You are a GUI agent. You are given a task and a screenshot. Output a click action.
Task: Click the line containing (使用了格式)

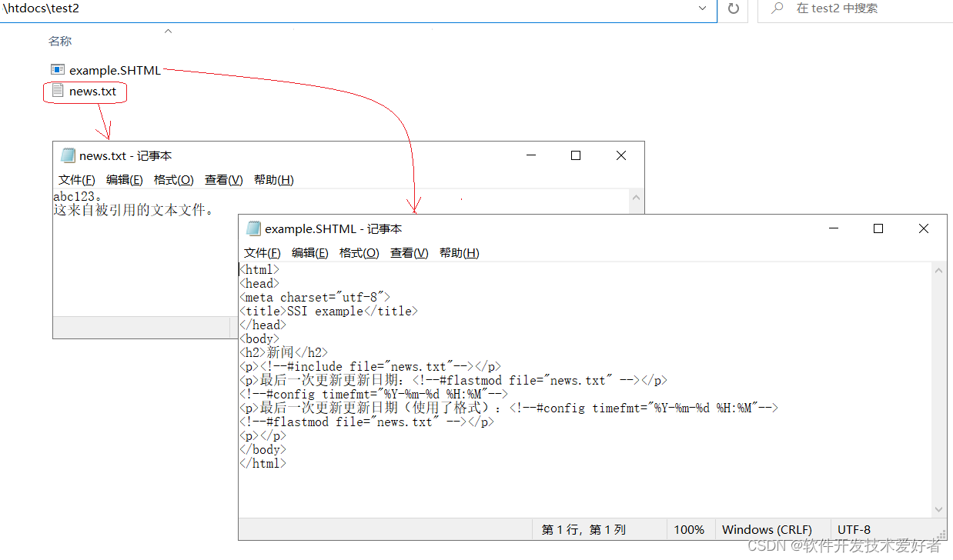tap(509, 408)
